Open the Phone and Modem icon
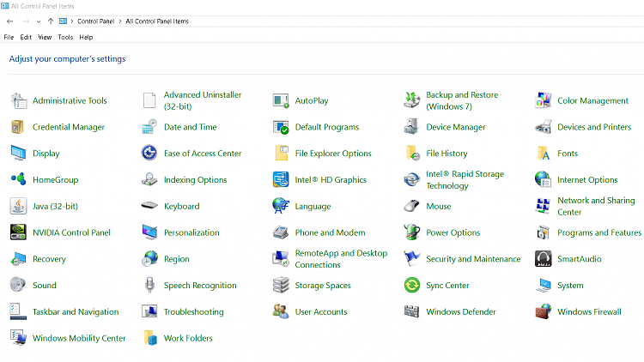Viewport: 644px width, 362px height. click(281, 232)
